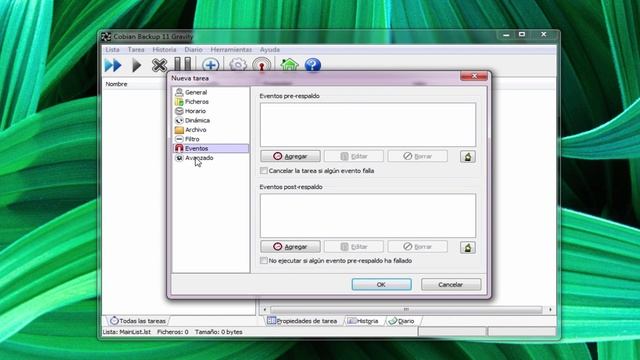Viewport: 640px width, 360px height.
Task: Click scrollbar left arrow in main window
Action: pos(264,310)
